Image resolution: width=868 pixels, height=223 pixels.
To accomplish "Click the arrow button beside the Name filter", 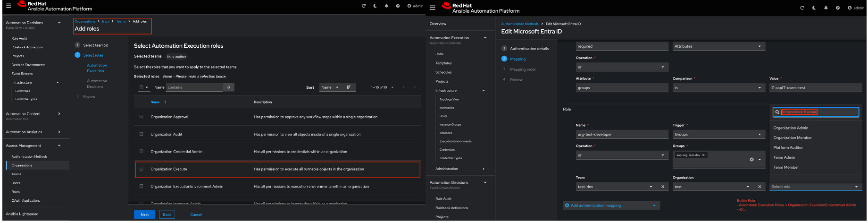I will 228,87.
